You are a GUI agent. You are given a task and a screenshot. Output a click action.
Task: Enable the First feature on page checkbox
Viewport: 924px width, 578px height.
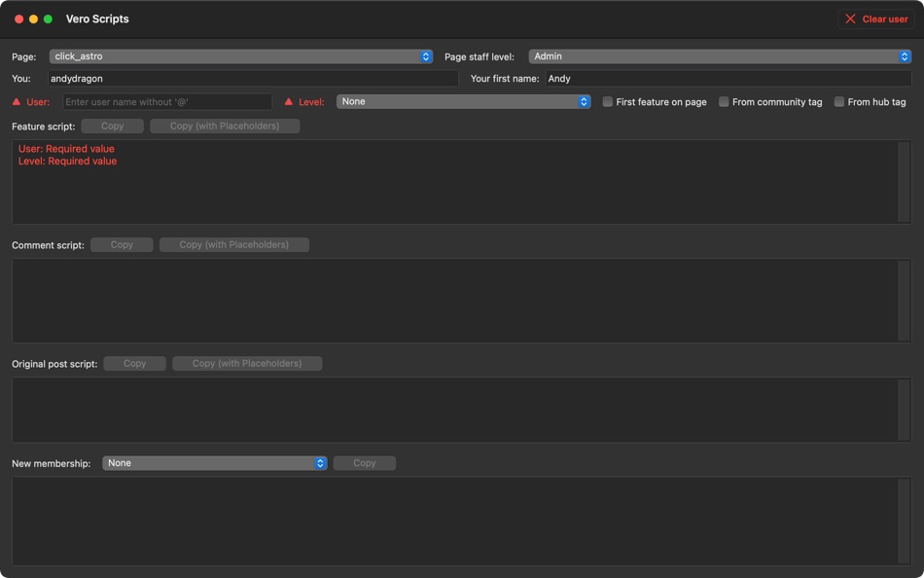point(607,101)
